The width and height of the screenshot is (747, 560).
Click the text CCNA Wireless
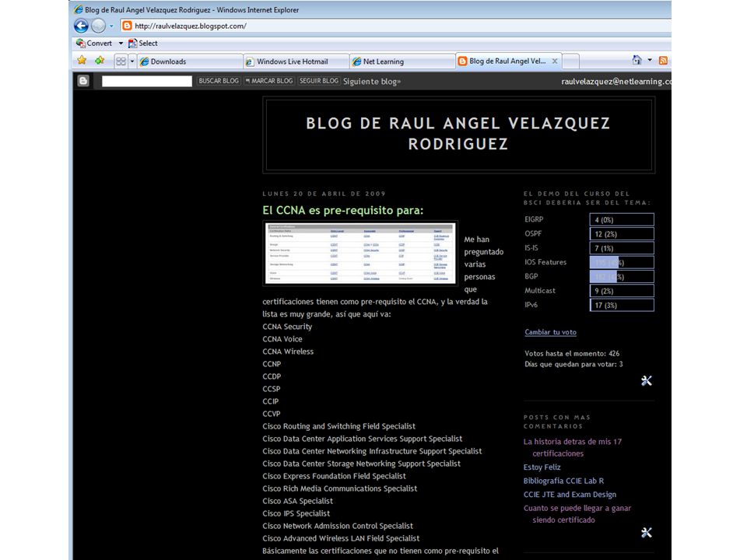288,352
